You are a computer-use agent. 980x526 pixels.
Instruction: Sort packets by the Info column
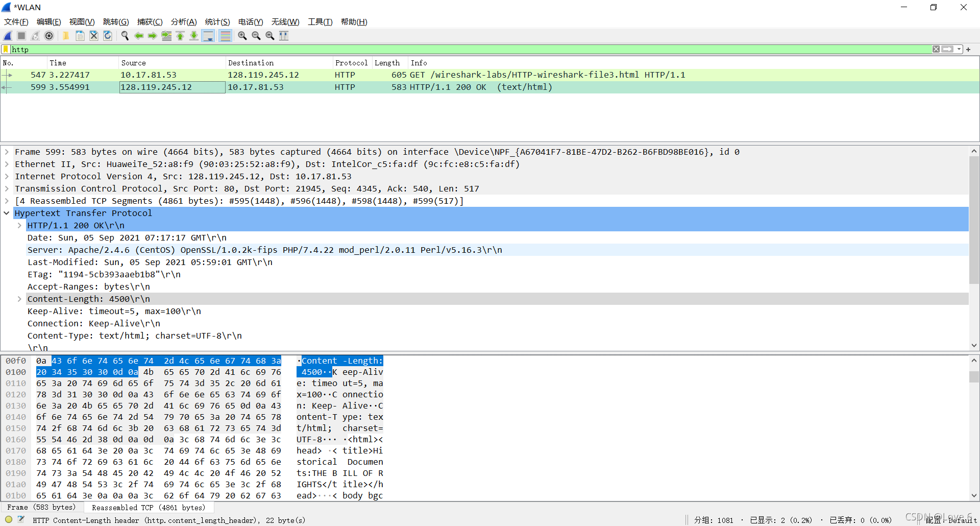[x=693, y=63]
